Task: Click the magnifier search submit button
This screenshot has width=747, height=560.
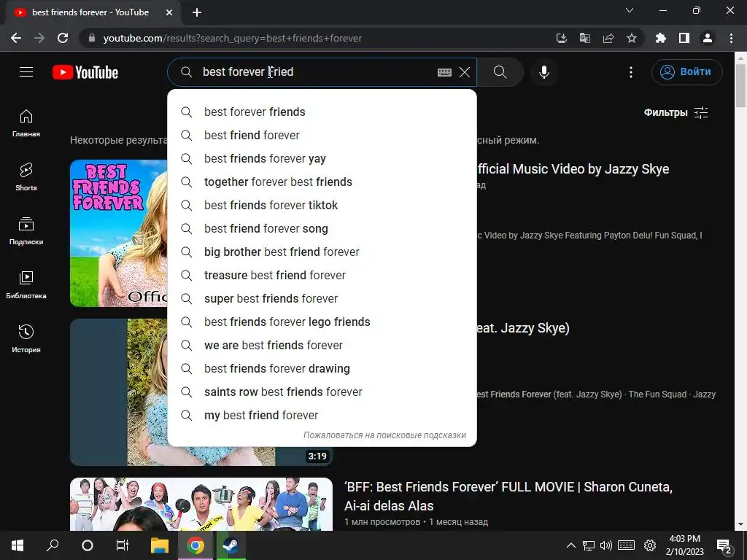Action: pos(500,72)
